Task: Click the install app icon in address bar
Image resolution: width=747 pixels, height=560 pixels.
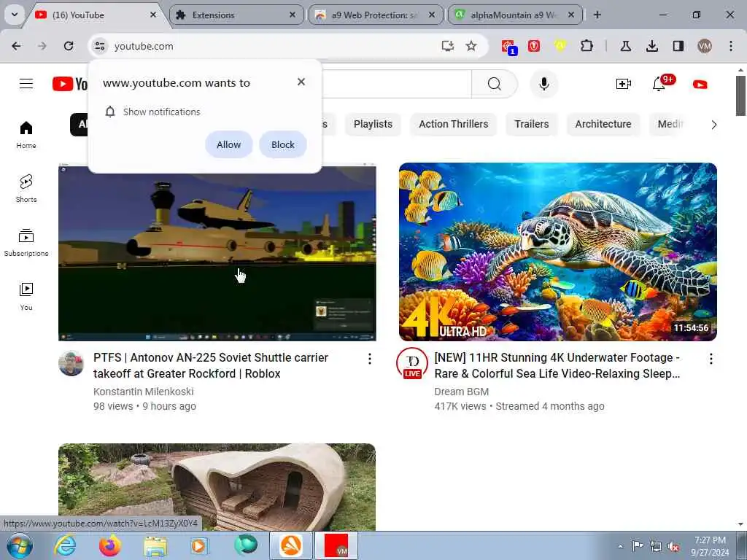Action: click(x=447, y=46)
